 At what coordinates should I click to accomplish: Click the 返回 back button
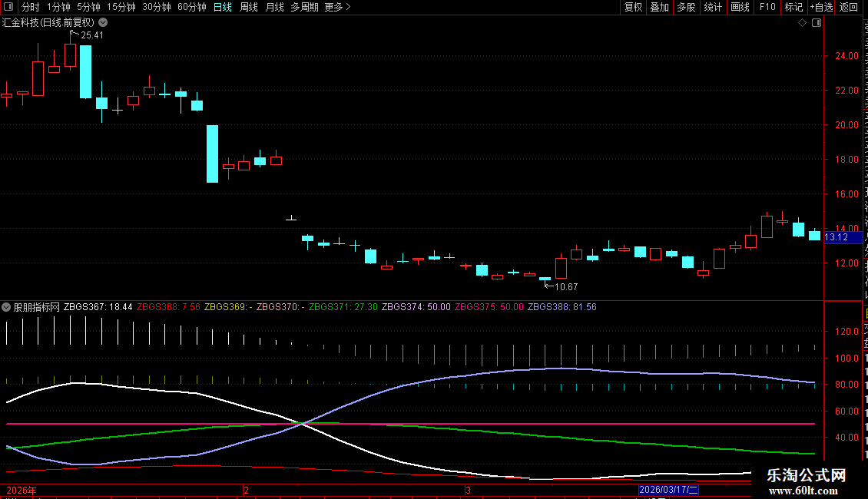click(849, 7)
